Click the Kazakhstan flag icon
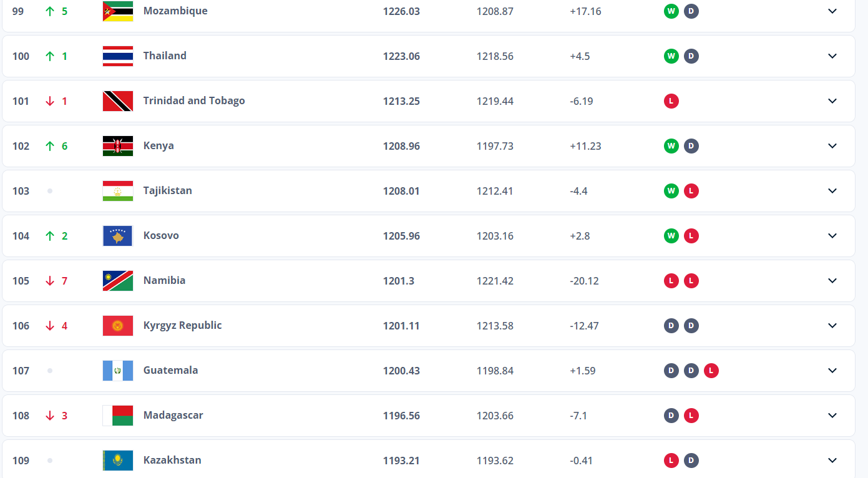Image resolution: width=868 pixels, height=478 pixels. pos(117,461)
